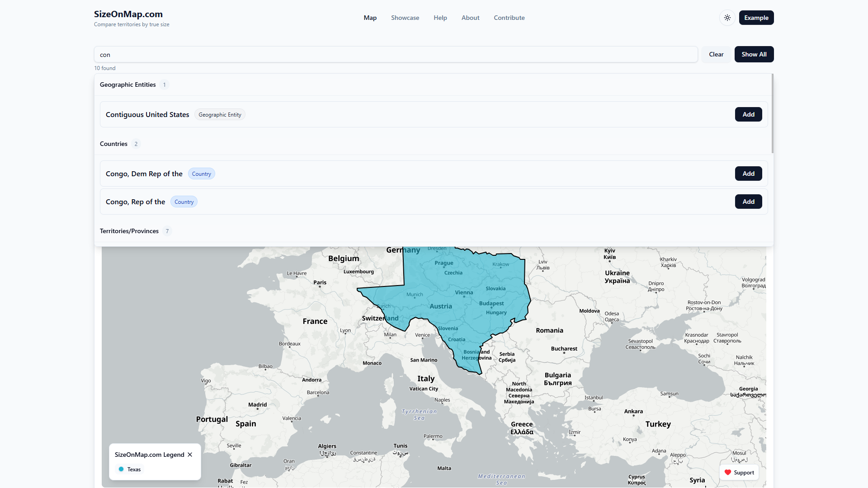Click the search results scrollbar

click(772, 114)
